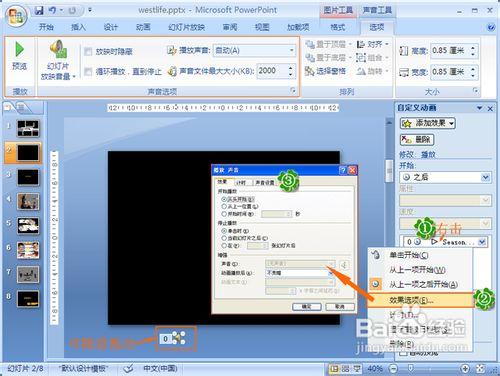Image resolution: width=500 pixels, height=376 pixels.
Task: Enable the 循环播放，直到停止 checkbox
Action: [88, 71]
